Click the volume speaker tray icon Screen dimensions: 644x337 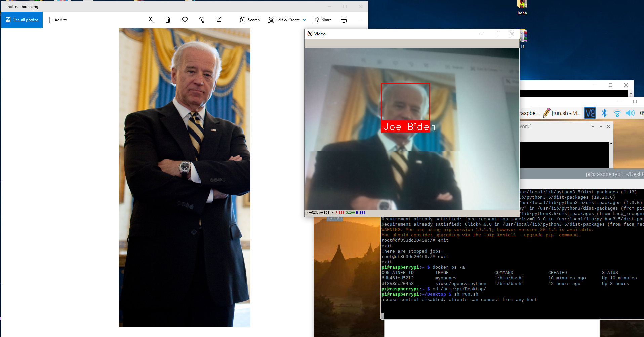click(x=630, y=113)
